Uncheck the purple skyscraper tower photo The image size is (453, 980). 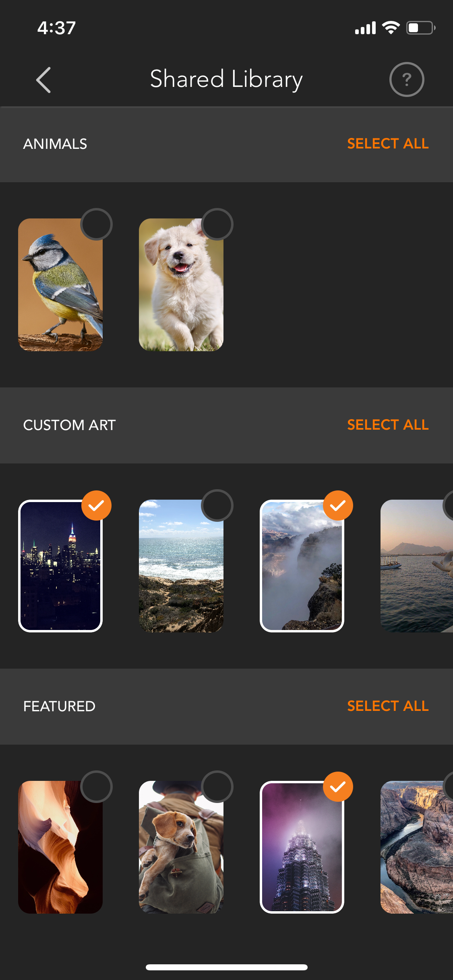pos(338,786)
